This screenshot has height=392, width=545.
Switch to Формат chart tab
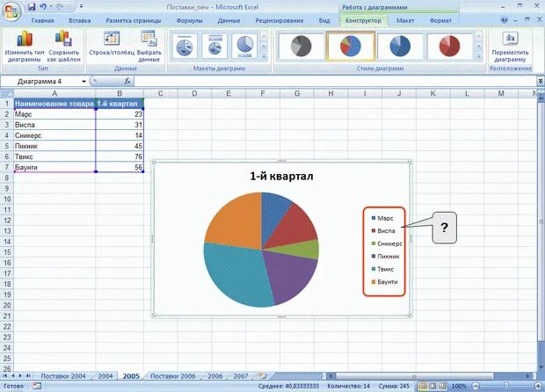tap(440, 20)
